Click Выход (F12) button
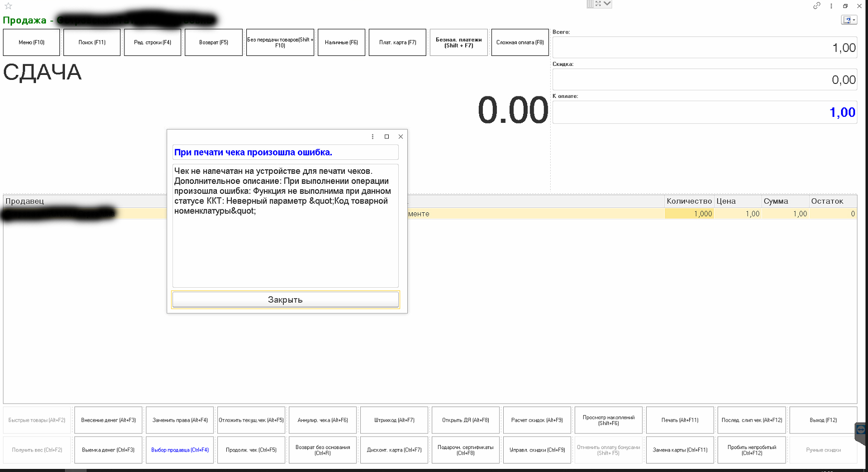The height and width of the screenshot is (472, 868). (x=823, y=420)
